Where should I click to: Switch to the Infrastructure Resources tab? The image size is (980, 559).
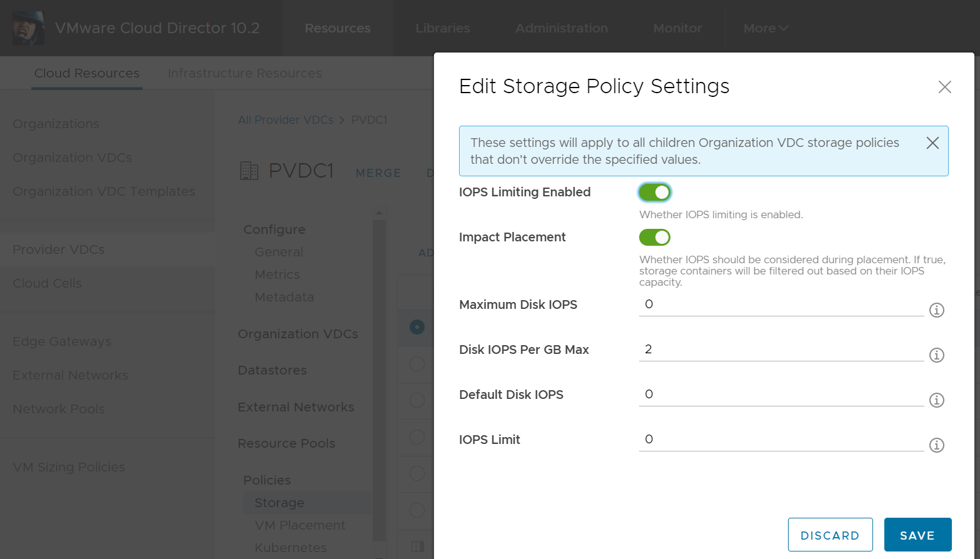(x=245, y=73)
